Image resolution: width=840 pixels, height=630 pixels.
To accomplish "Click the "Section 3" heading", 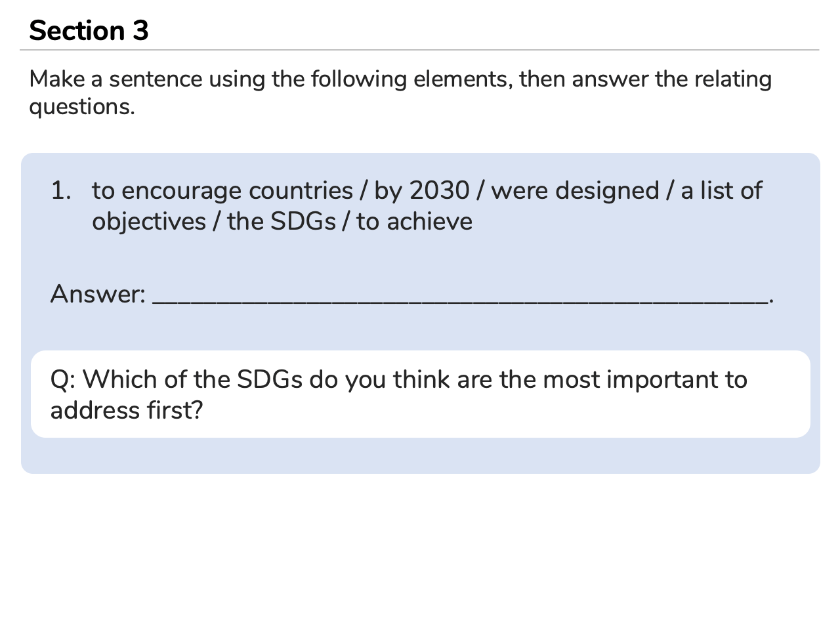I will coord(89,30).
